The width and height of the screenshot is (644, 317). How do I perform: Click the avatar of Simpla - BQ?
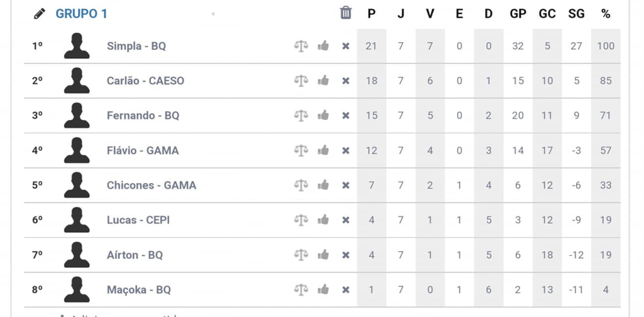click(x=77, y=46)
